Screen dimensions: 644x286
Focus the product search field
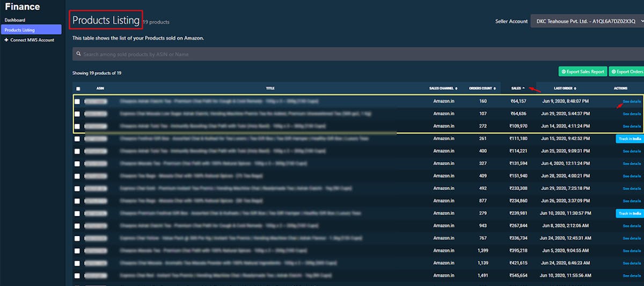point(358,54)
